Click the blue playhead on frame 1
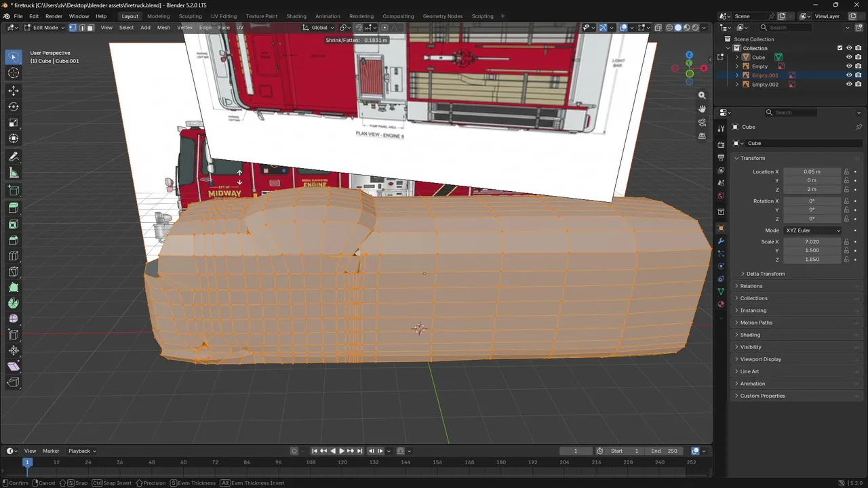The height and width of the screenshot is (488, 868). click(27, 462)
